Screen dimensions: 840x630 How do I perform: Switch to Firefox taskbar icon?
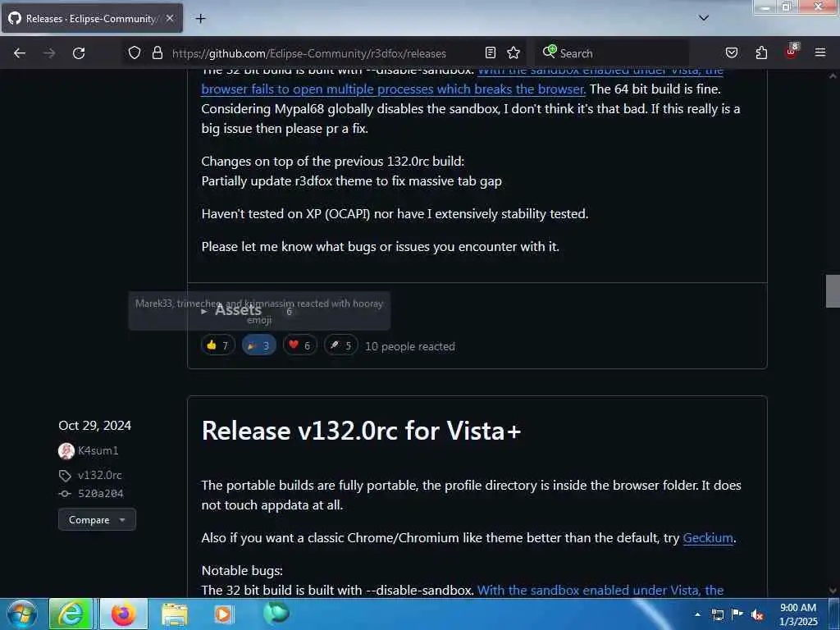(x=124, y=614)
